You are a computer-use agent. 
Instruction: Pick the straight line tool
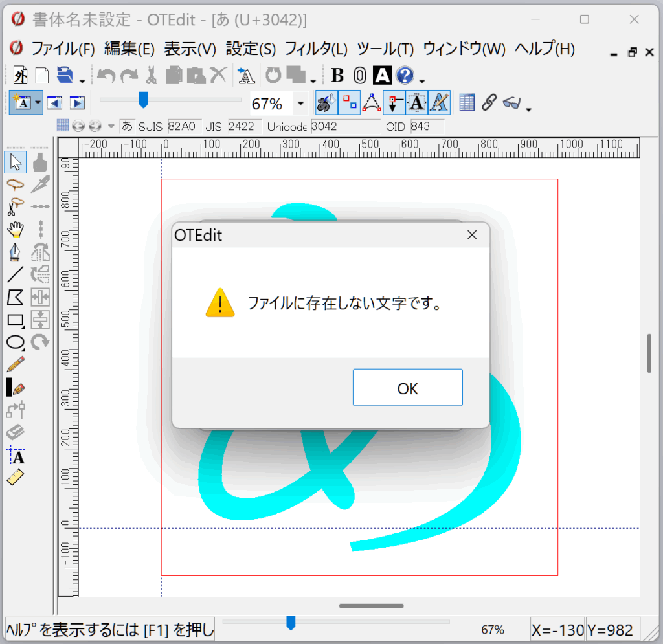[x=15, y=274]
